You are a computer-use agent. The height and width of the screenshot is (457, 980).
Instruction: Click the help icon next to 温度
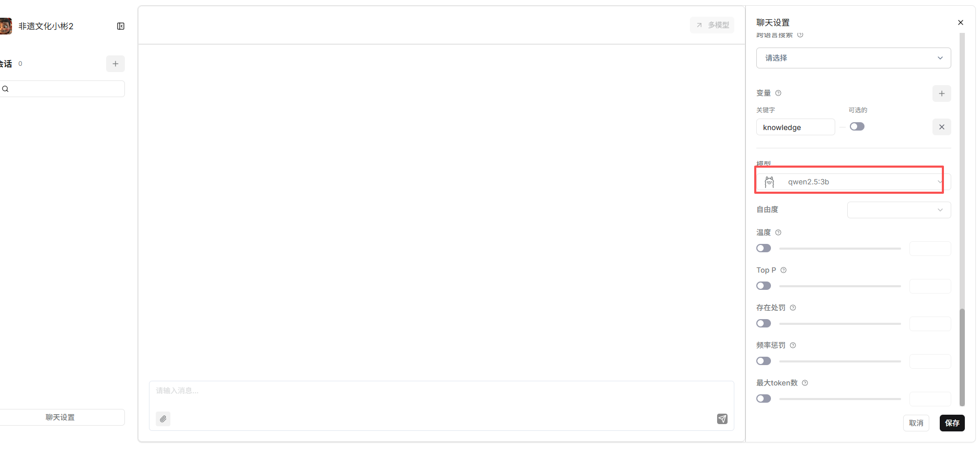coord(778,232)
